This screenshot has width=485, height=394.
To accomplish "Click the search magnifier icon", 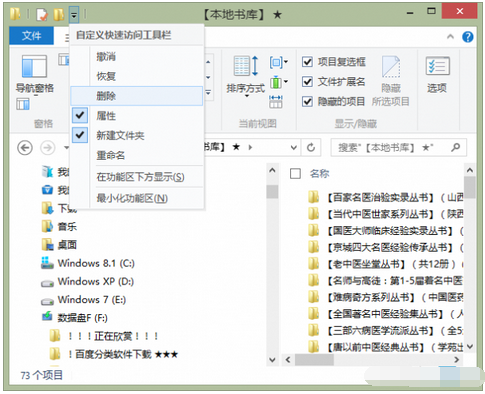I will [x=456, y=147].
